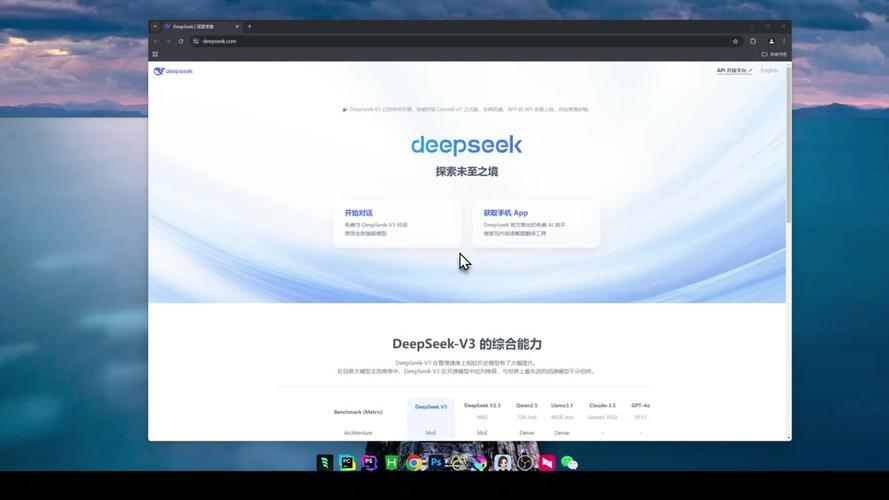Viewport: 889px width, 500px height.
Task: Click the DeepSeek V2.5 column header
Action: (482, 406)
